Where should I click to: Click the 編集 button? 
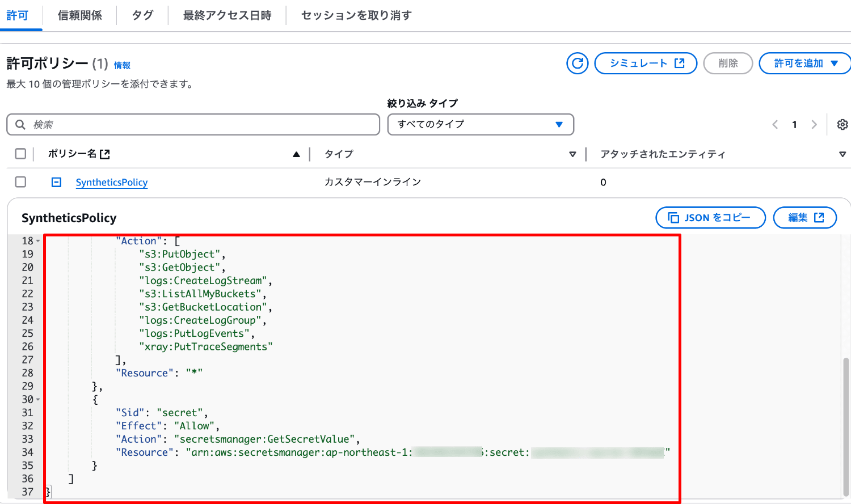(805, 218)
